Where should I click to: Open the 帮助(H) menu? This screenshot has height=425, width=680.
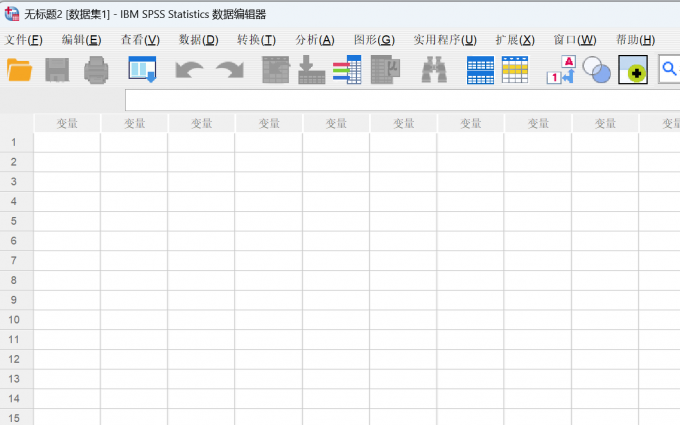[x=635, y=40]
